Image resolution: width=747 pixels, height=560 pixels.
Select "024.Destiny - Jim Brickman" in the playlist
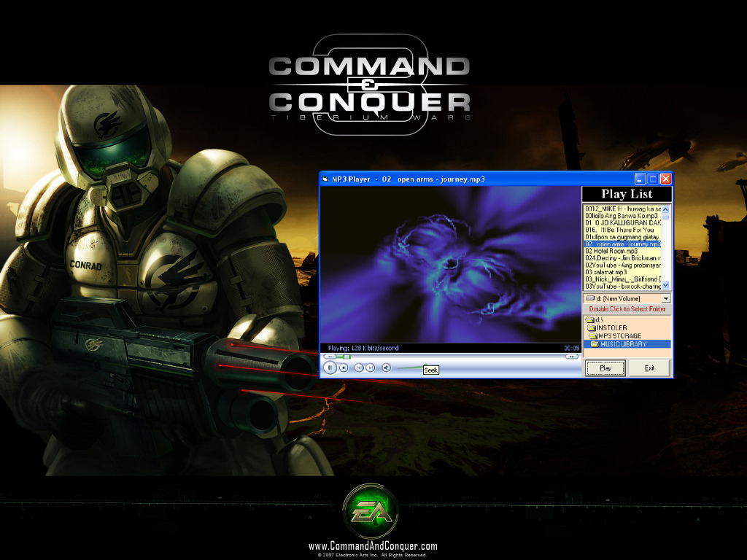pyautogui.click(x=623, y=258)
